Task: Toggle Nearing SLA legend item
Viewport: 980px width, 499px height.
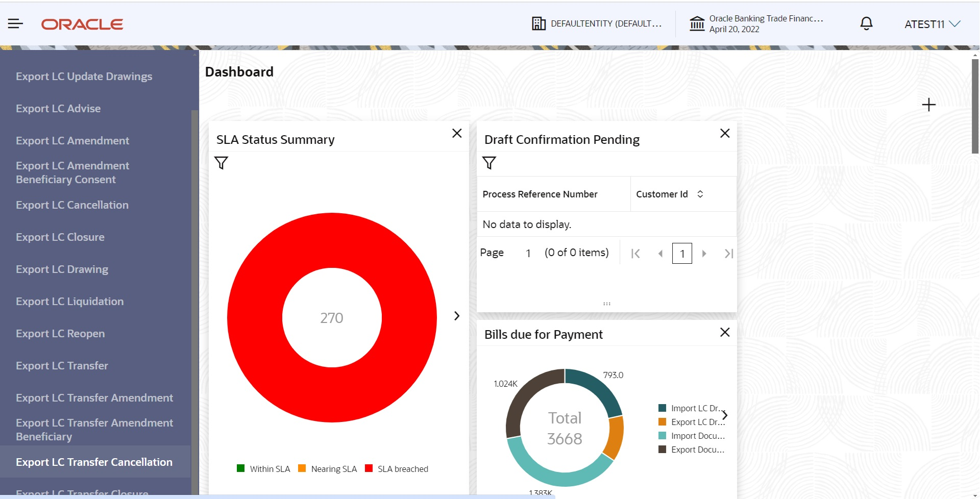Action: point(327,469)
